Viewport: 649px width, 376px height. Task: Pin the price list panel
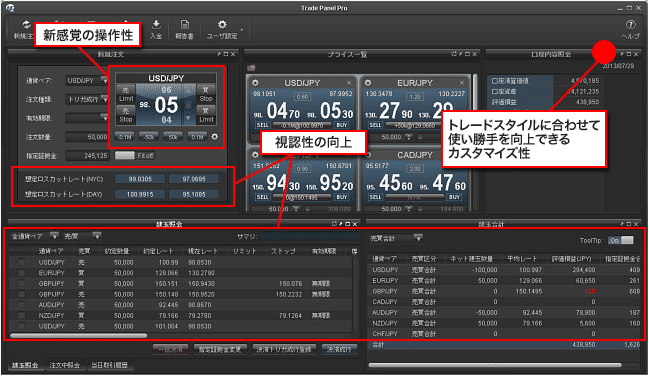[460, 54]
